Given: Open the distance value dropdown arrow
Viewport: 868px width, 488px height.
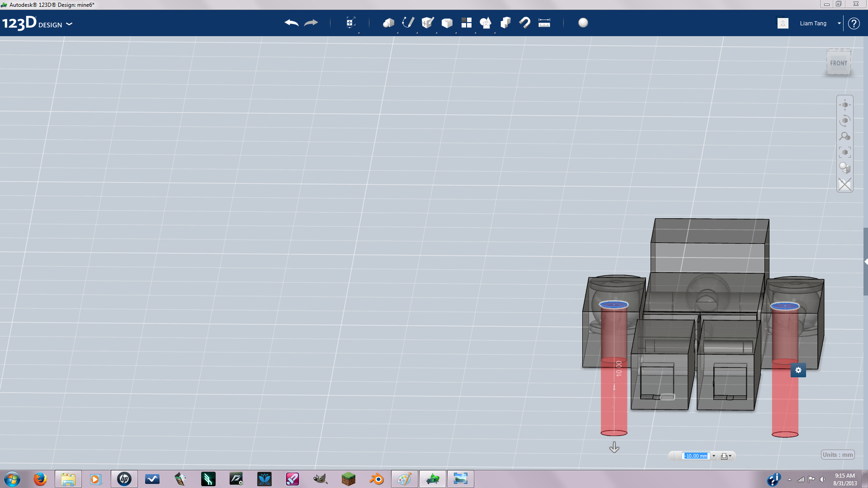Looking at the screenshot, I should (x=714, y=456).
